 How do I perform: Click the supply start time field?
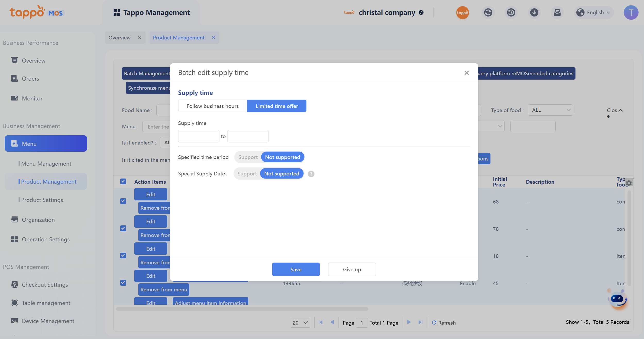pyautogui.click(x=199, y=136)
